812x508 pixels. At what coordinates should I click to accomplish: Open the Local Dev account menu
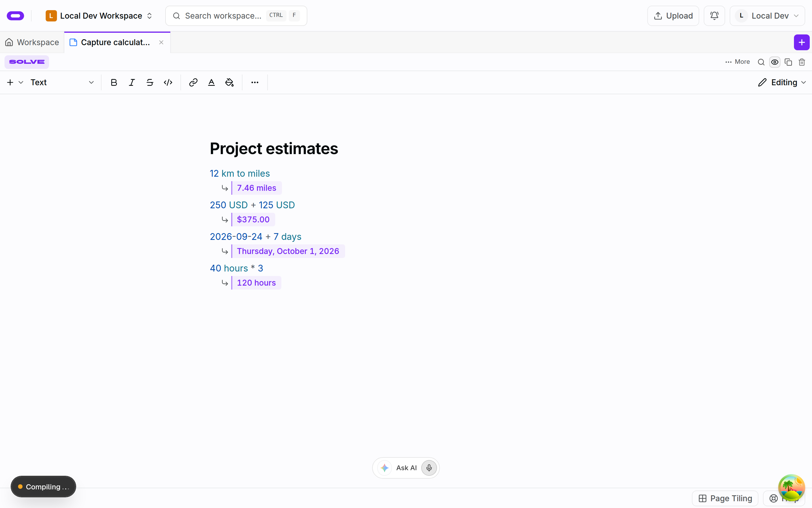point(767,16)
